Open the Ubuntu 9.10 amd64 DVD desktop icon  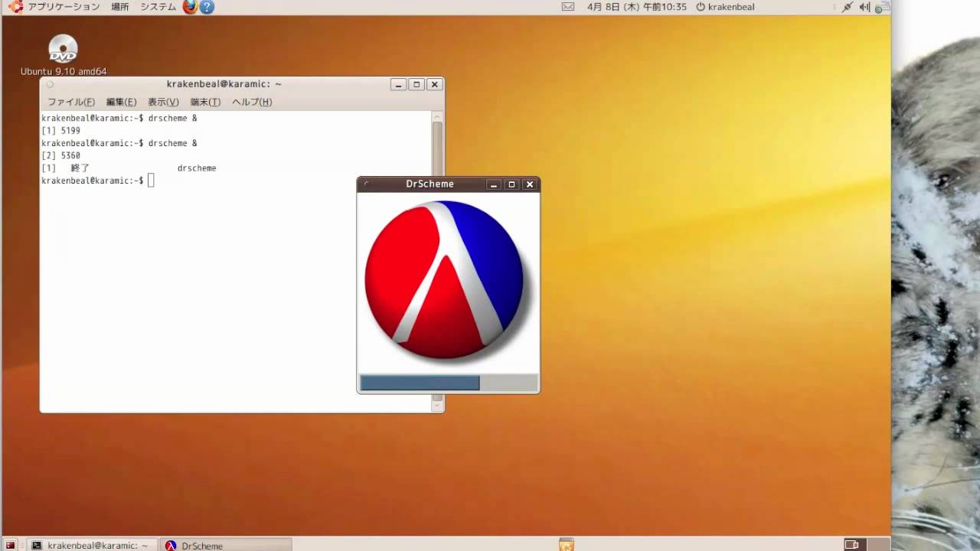point(63,55)
